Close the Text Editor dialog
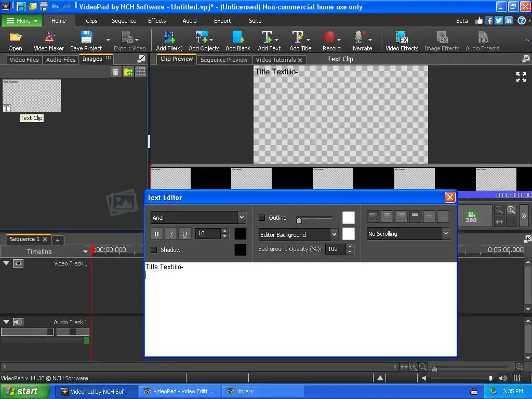Image resolution: width=532 pixels, height=399 pixels. tap(450, 197)
